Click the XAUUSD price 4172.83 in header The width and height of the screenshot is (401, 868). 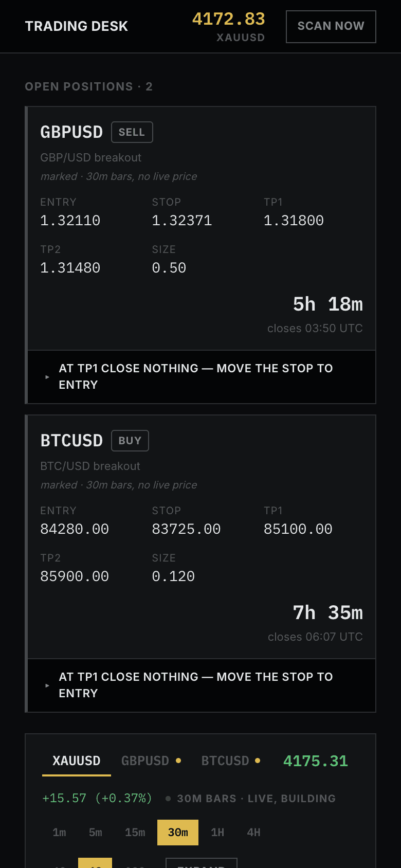click(x=229, y=19)
